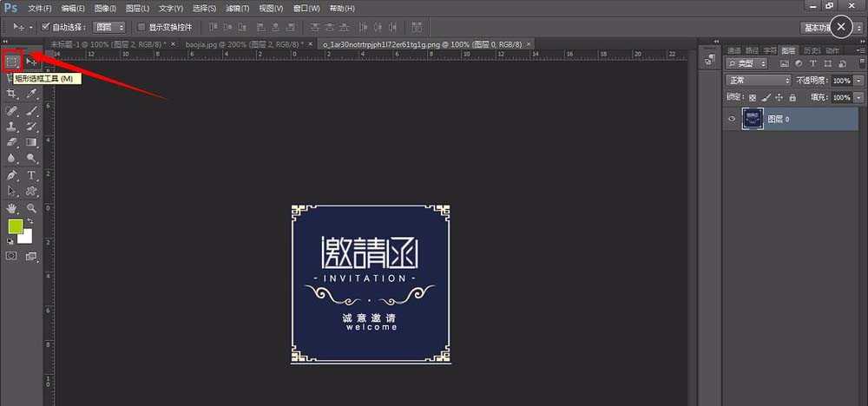Toggle the 自动选择 checkbox
The height and width of the screenshot is (406, 868).
[46, 28]
